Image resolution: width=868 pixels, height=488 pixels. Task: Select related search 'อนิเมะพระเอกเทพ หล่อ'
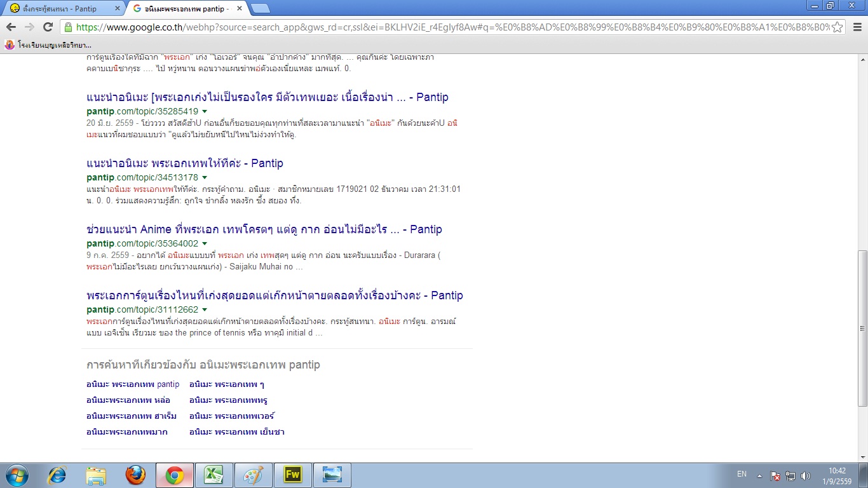(x=128, y=400)
